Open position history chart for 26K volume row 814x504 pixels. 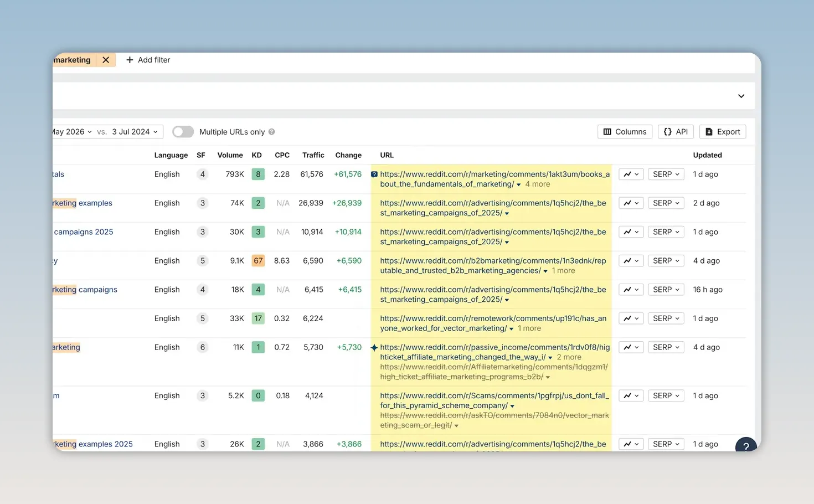[x=631, y=444]
